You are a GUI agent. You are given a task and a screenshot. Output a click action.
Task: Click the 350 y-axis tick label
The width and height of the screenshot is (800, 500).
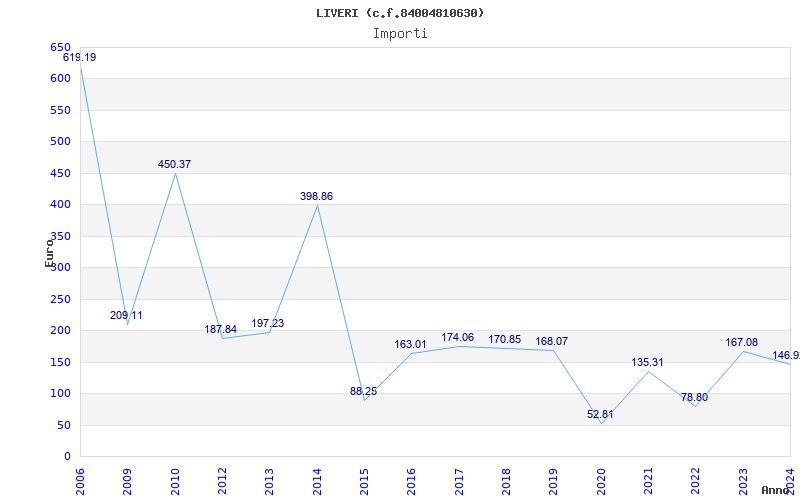pyautogui.click(x=60, y=236)
